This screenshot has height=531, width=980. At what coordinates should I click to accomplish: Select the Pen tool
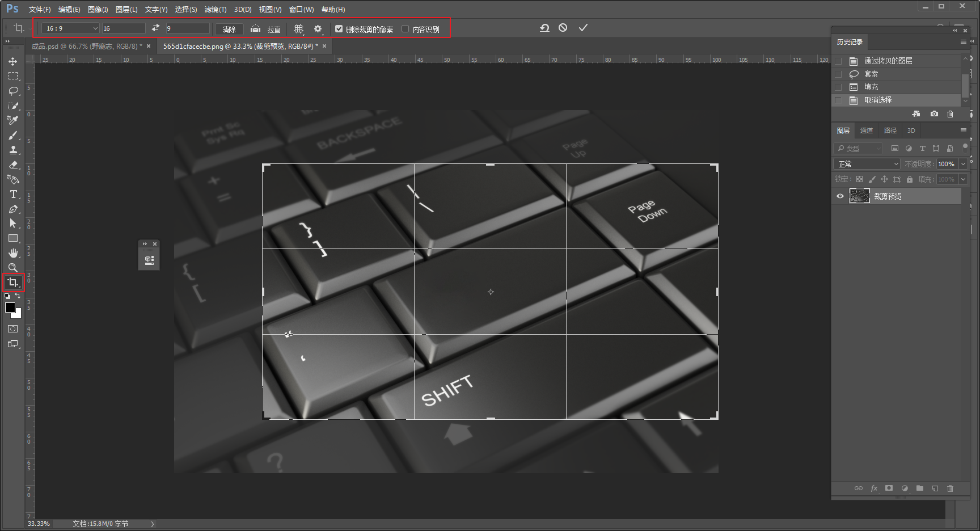click(12, 209)
